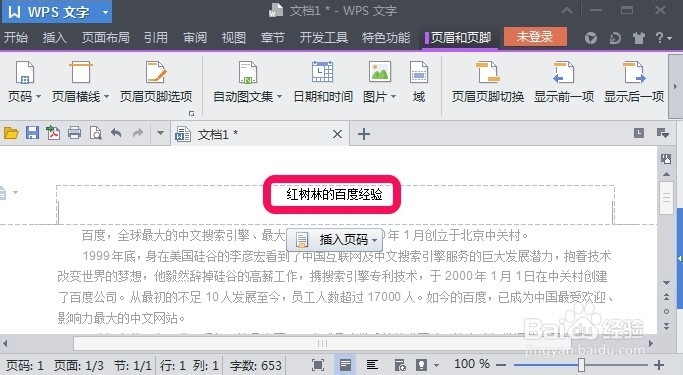Click the 图片 picture icon
683x375 pixels.
pos(380,72)
